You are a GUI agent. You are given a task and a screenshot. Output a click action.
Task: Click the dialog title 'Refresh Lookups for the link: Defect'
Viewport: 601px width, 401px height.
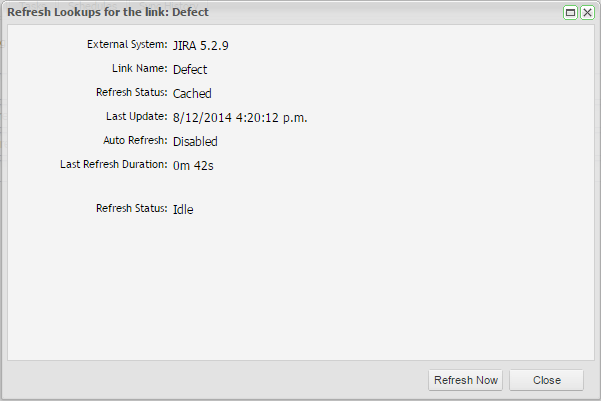click(108, 14)
